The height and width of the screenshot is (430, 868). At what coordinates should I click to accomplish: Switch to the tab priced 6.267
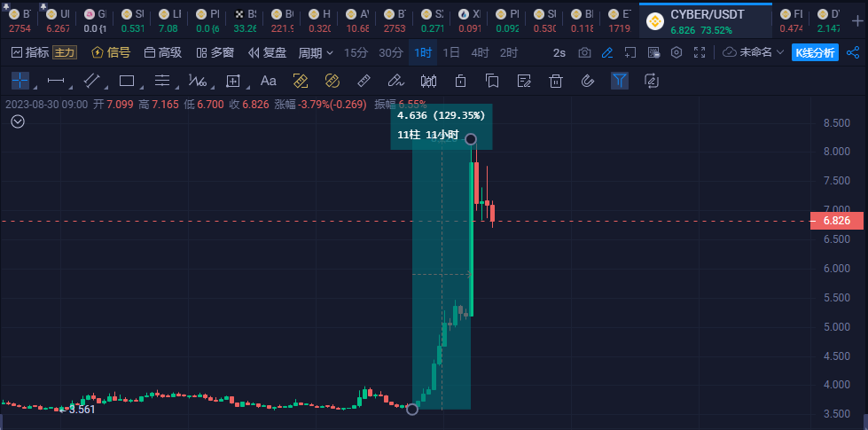58,21
